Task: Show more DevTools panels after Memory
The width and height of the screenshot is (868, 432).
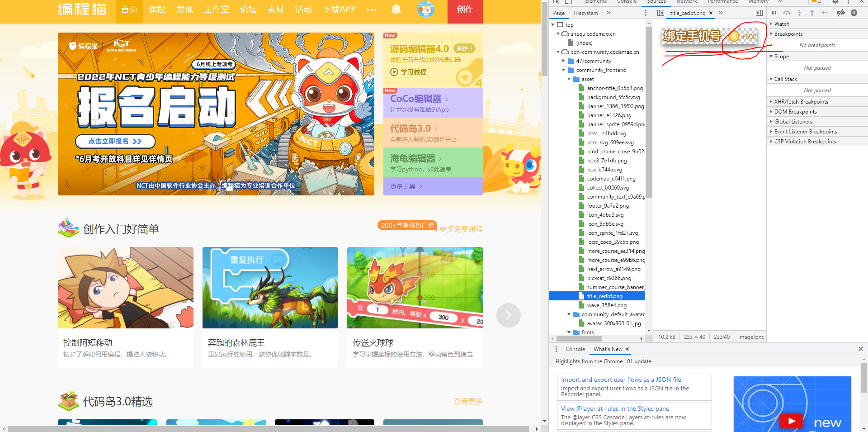Action: (x=780, y=2)
